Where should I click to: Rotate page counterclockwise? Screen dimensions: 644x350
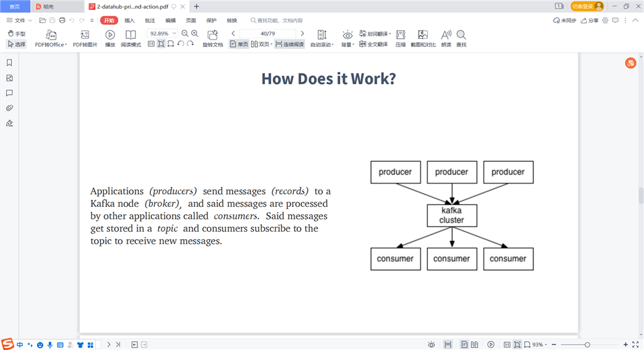pos(180,44)
